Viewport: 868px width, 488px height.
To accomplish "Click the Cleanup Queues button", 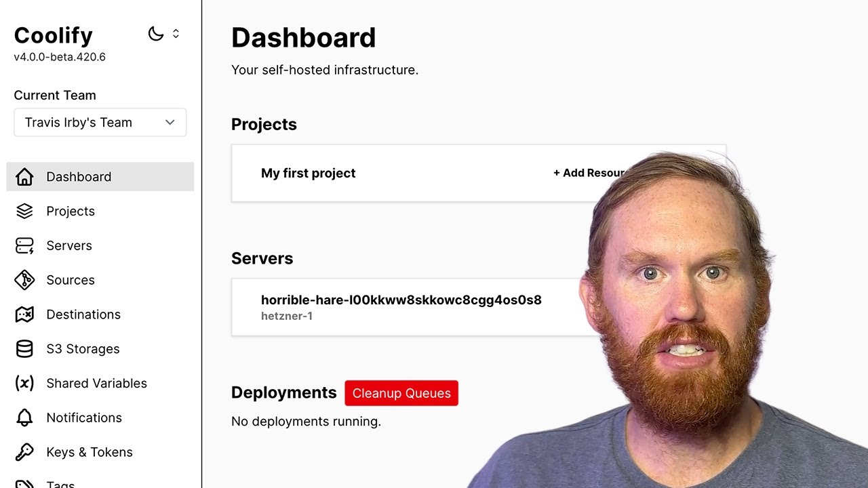I will click(401, 393).
